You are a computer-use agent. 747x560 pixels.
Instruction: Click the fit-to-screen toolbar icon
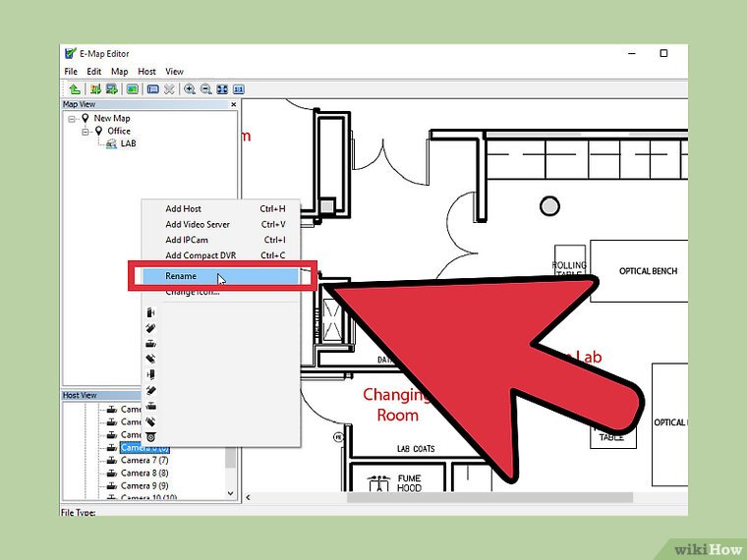tap(222, 88)
